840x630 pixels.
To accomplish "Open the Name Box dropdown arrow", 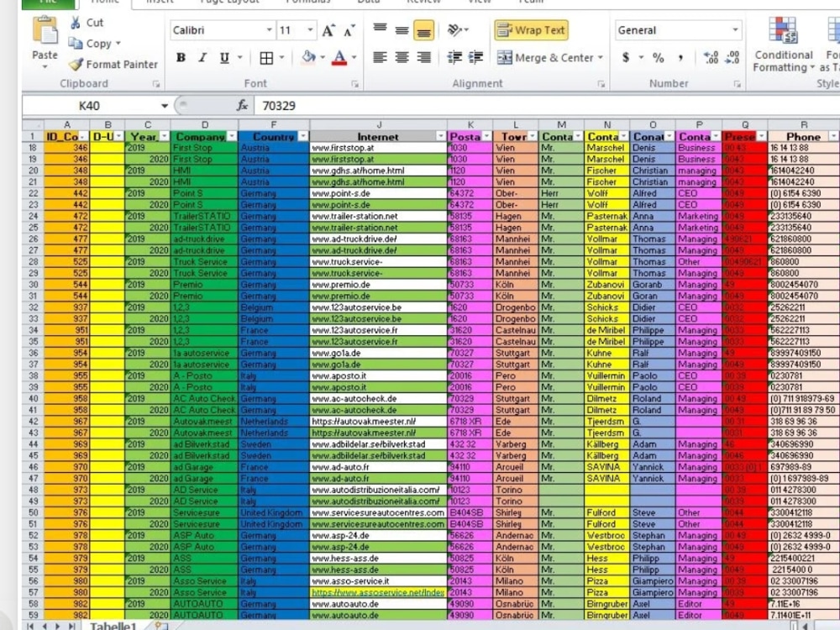I will click(x=165, y=106).
